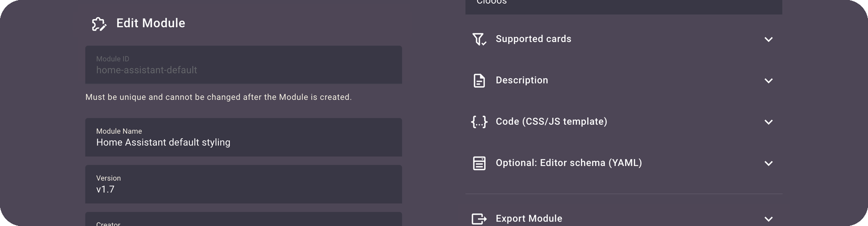Click the Creator field
The image size is (868, 226).
tap(244, 219)
